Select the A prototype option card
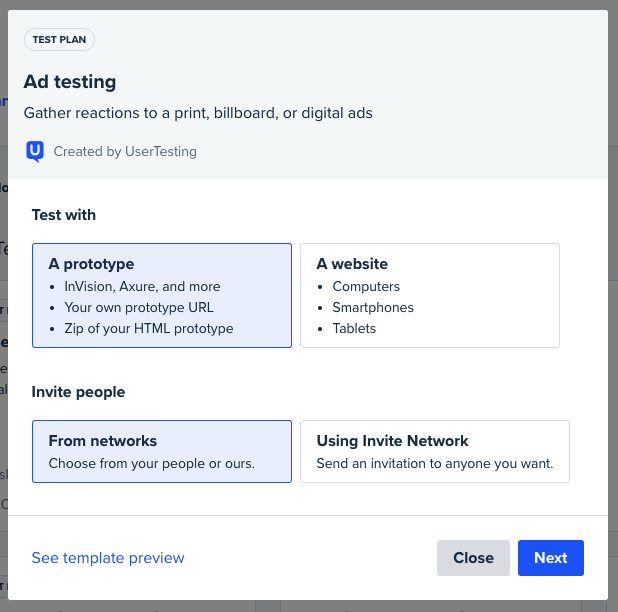Screen dimensions: 618x612 point(162,296)
